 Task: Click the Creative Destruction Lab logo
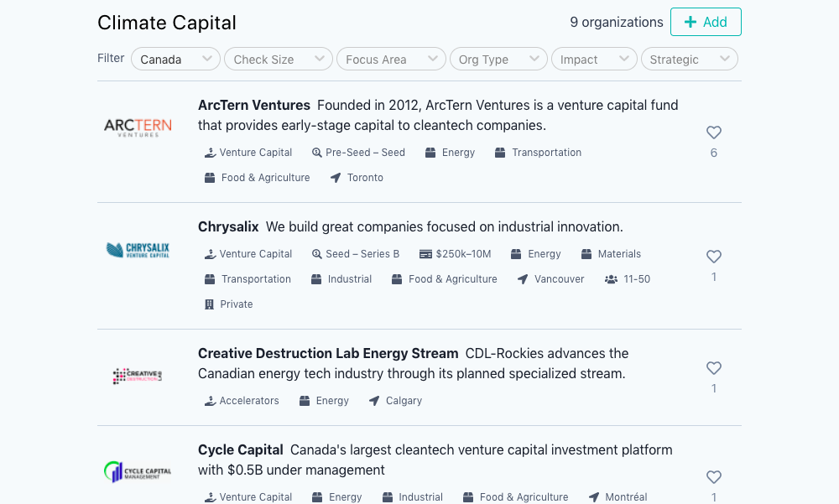point(138,377)
